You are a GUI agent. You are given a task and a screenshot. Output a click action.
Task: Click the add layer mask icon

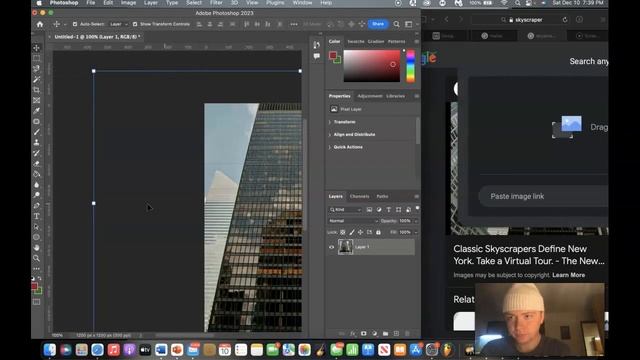364,333
